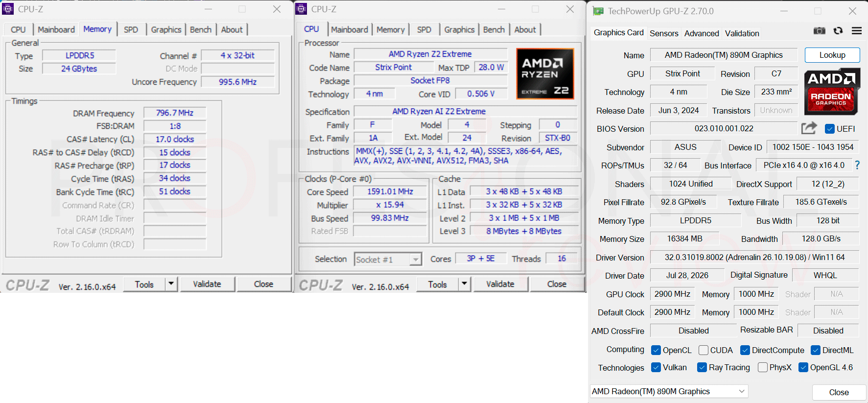Click the AMD Ryzen Z2 Extreme logo
The image size is (868, 403).
point(545,74)
